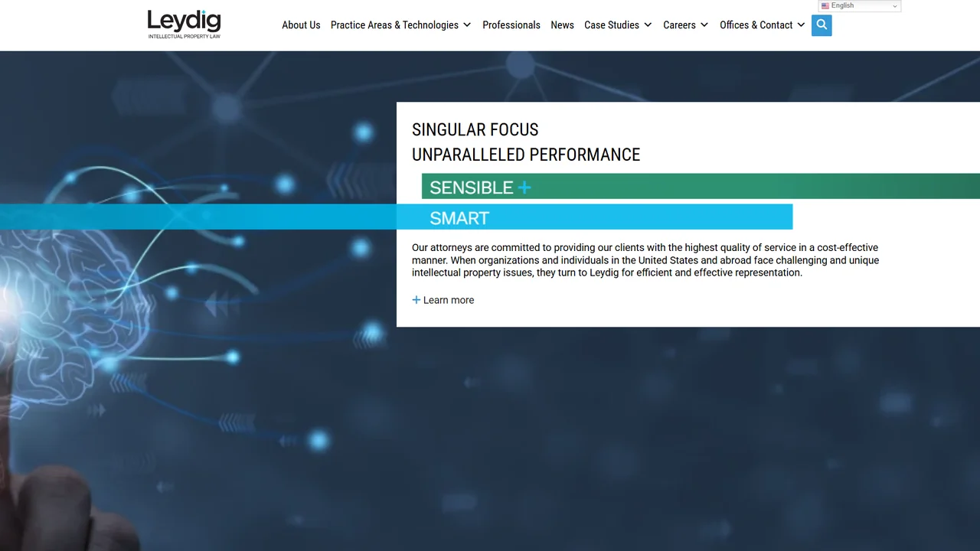Open the News menu item
Screen dimensions: 980x551
tap(562, 25)
